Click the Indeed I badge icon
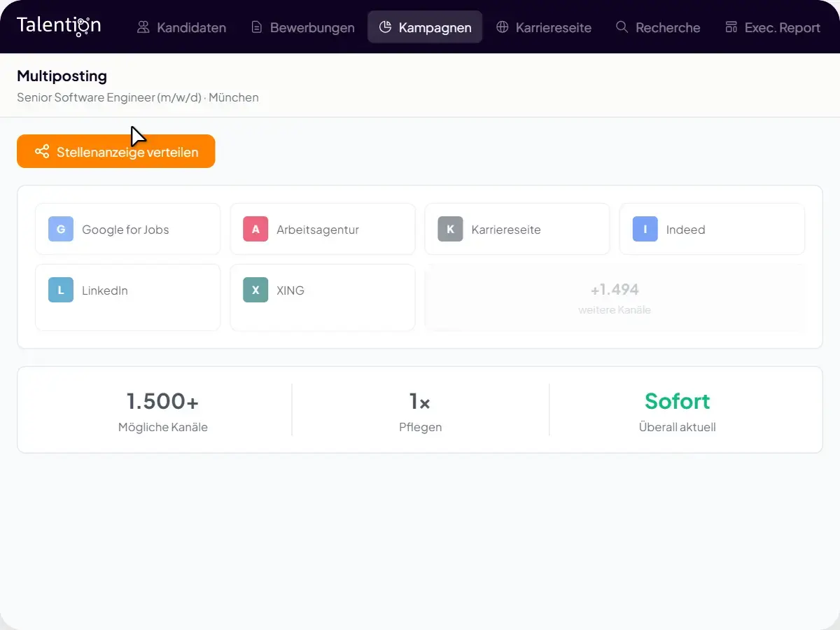Viewport: 840px width, 630px height. point(645,229)
